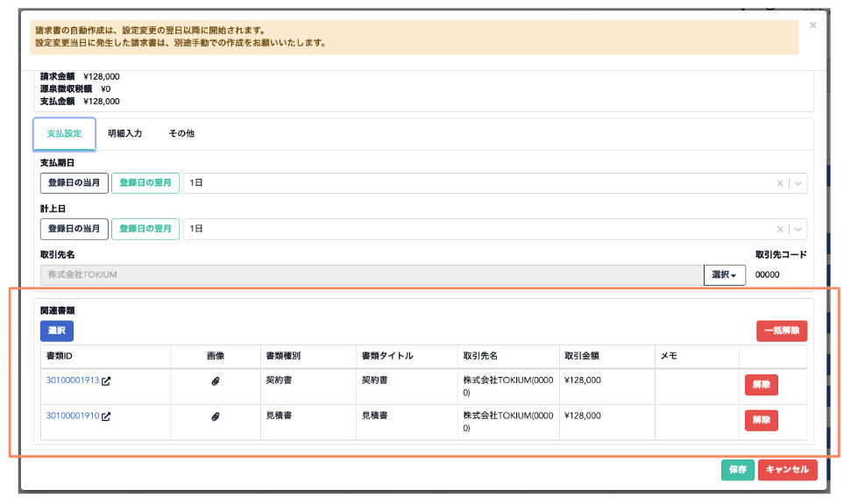Expand the 支払期日 day dropdown chevron
851x504 pixels.
[798, 183]
